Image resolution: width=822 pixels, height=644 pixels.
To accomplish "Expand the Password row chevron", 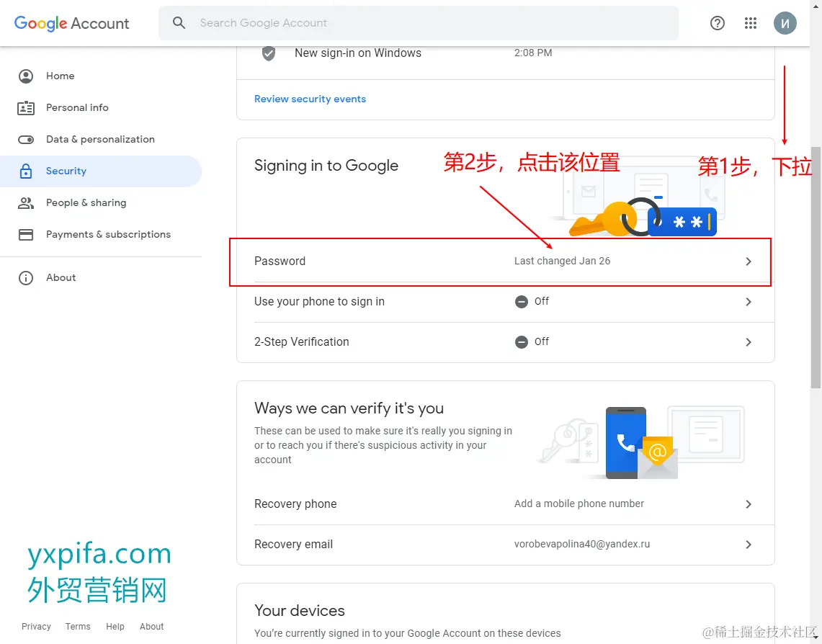I will pyautogui.click(x=749, y=261).
